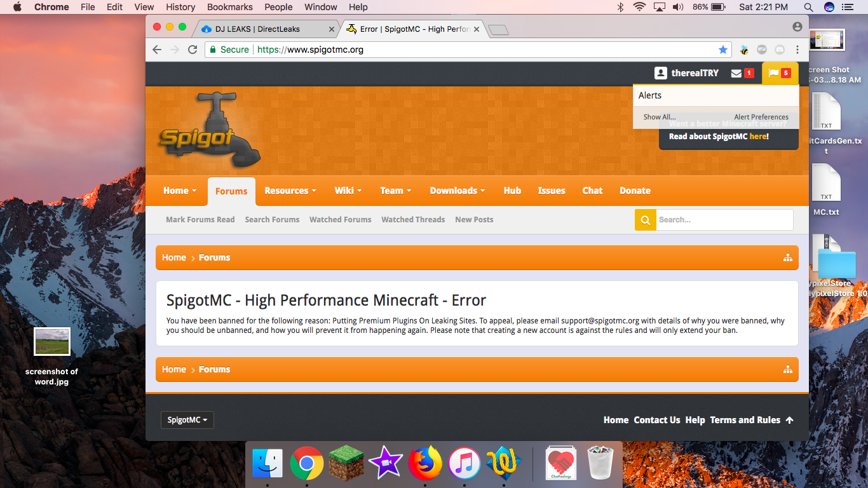Screen dimensions: 868x488
Task: Click the Discord extension icon
Action: 780,50
